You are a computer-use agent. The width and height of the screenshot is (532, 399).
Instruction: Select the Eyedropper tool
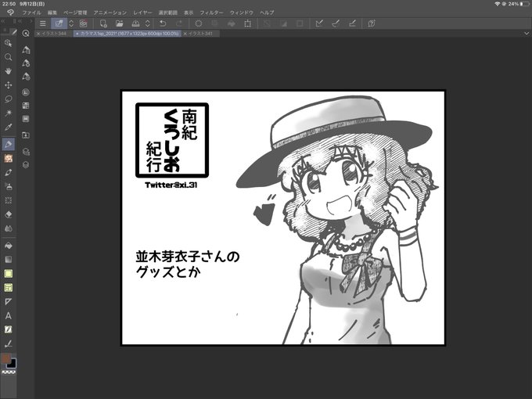pos(8,127)
